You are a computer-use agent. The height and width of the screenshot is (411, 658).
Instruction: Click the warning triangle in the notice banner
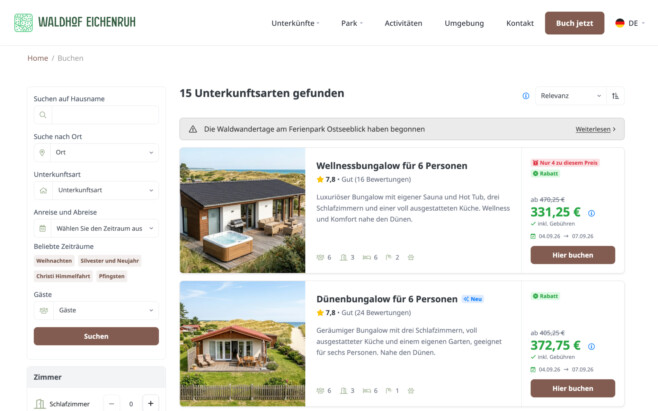[x=193, y=129]
